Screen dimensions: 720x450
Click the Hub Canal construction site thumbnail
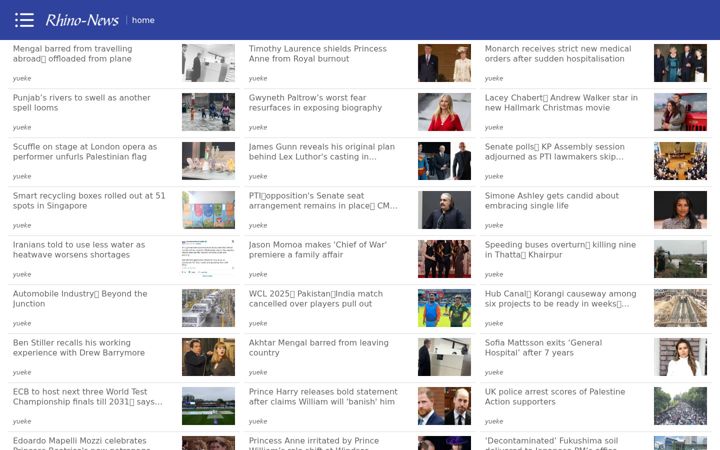pos(681,308)
